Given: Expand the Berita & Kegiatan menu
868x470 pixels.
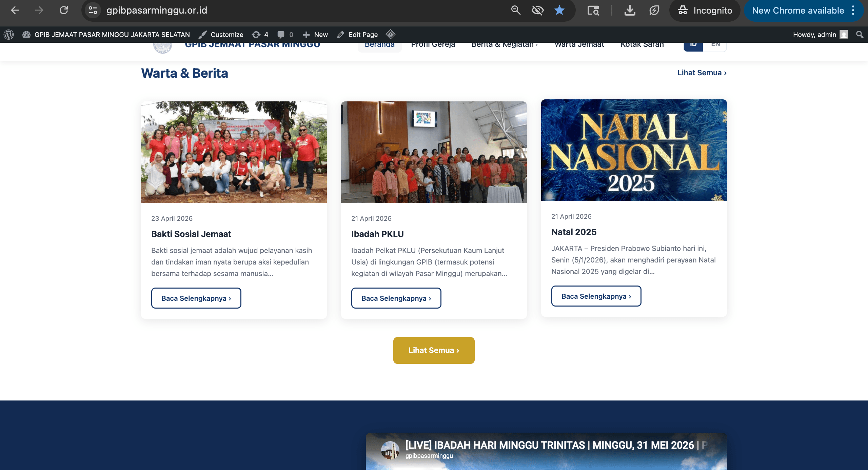Looking at the screenshot, I should coord(505,45).
